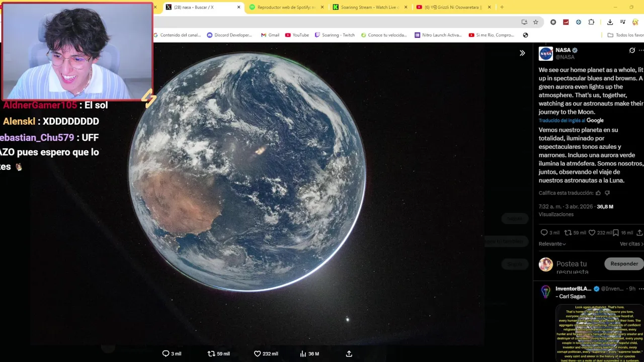Click the 36,8 M Visualizaciones count
Image resolution: width=644 pixels, height=362 pixels.
(576, 210)
